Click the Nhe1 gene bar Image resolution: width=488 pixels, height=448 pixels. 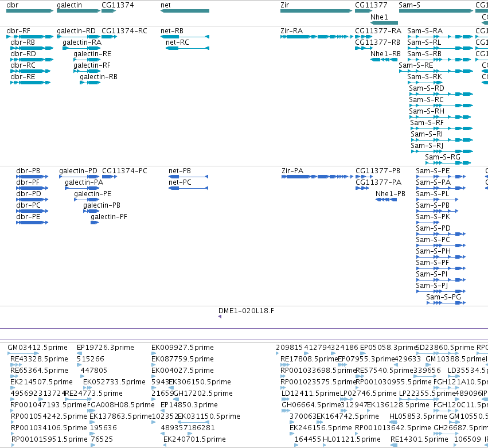(x=384, y=23)
